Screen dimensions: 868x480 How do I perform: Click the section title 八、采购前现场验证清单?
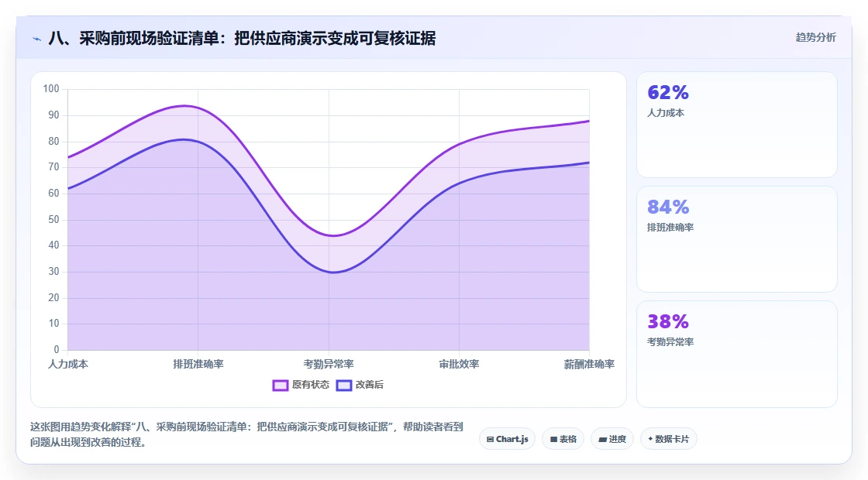click(x=242, y=38)
